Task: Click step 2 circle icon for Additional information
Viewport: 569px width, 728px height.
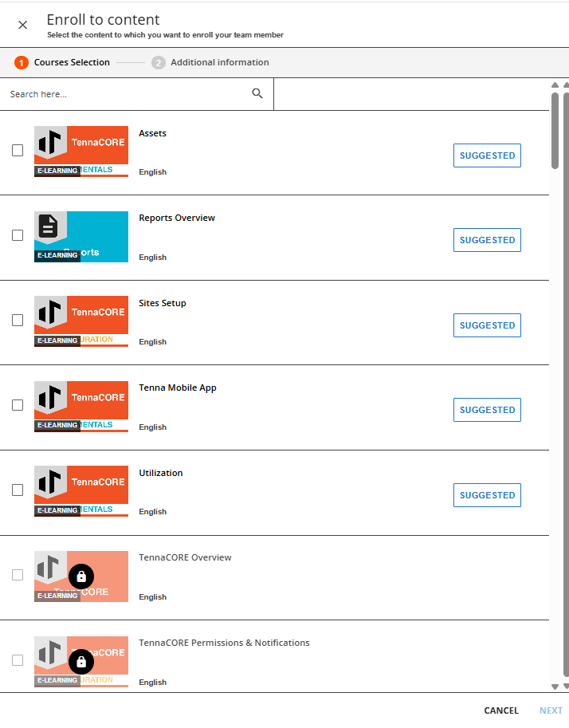Action: pos(159,62)
